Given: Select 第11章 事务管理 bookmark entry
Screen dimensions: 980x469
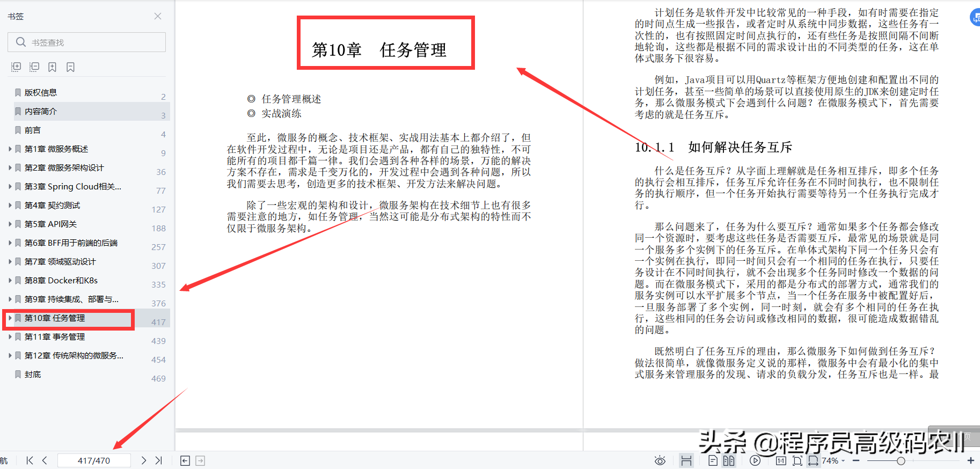Looking at the screenshot, I should coord(55,336).
